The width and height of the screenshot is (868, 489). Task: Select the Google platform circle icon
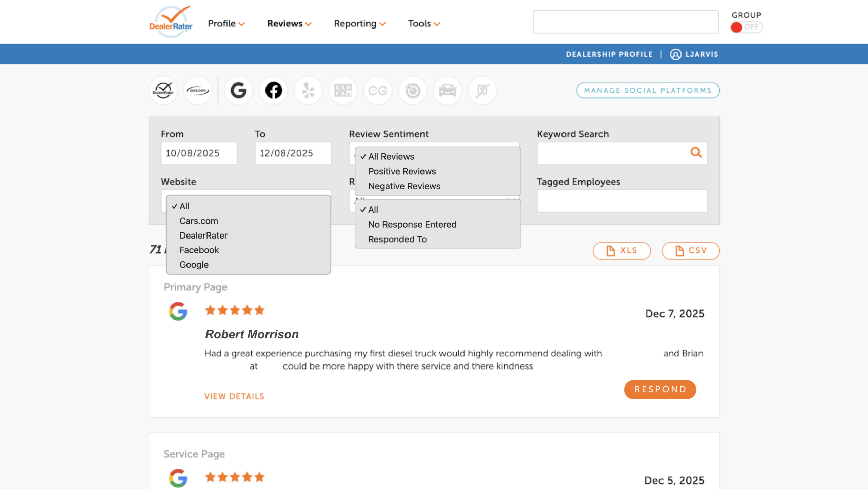pos(238,91)
